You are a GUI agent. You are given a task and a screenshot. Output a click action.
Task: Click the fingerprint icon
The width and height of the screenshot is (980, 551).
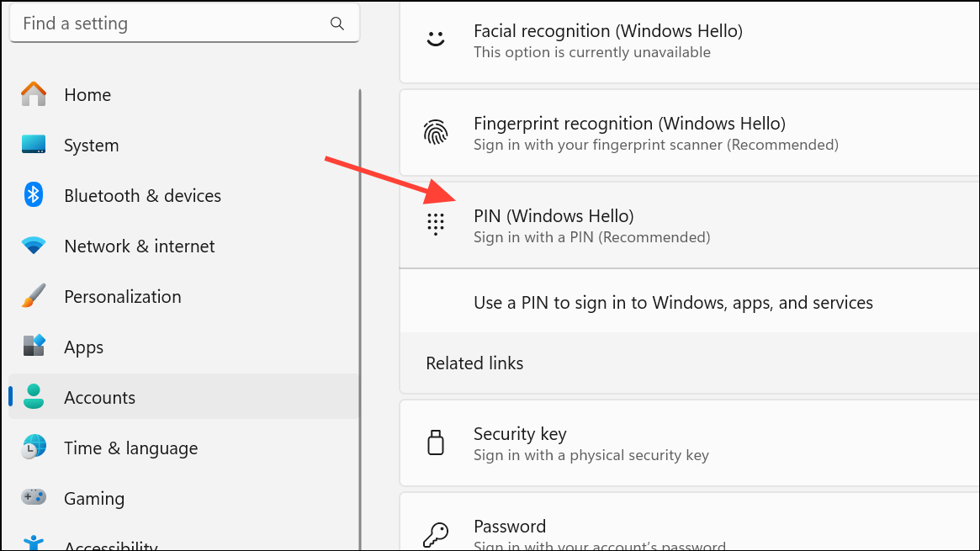click(436, 133)
